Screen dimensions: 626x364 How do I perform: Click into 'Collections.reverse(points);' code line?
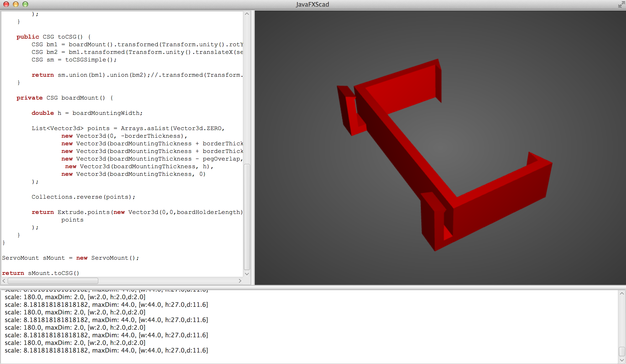pyautogui.click(x=83, y=197)
